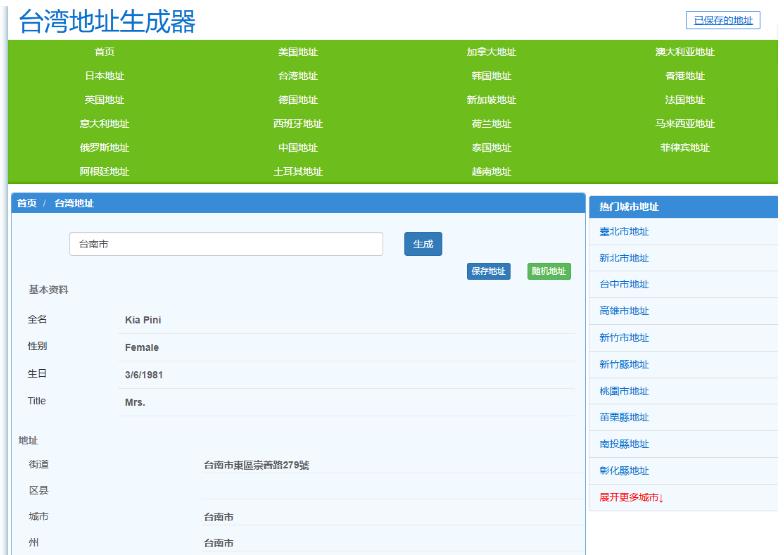Click the 生成 generate button
Viewport: 784px width, 555px height.
pos(423,245)
